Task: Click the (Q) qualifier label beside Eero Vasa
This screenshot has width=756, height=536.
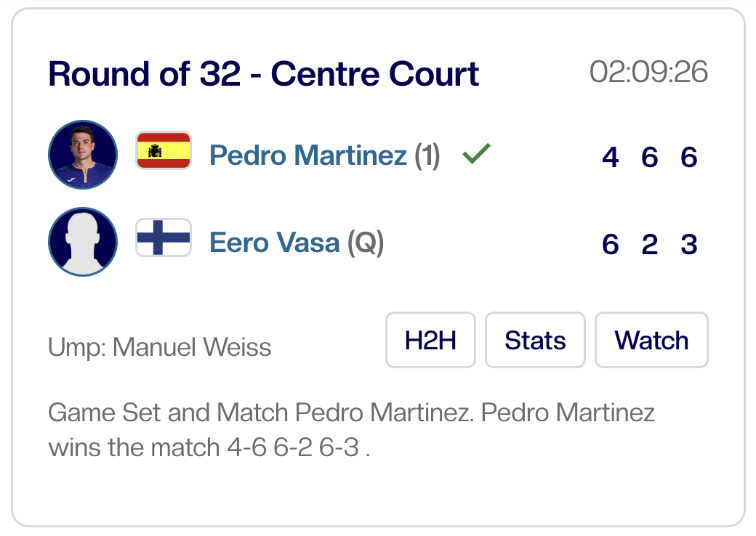Action: point(365,243)
